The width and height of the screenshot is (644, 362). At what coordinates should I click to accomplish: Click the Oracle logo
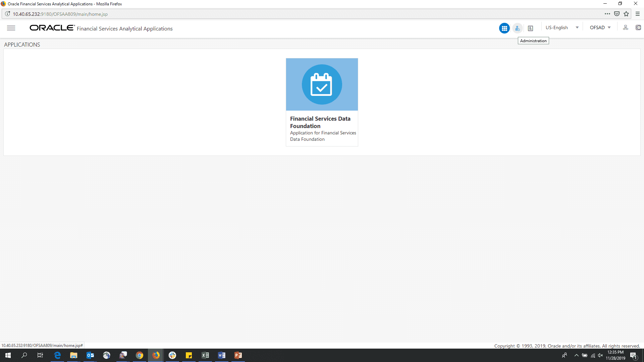pyautogui.click(x=52, y=28)
